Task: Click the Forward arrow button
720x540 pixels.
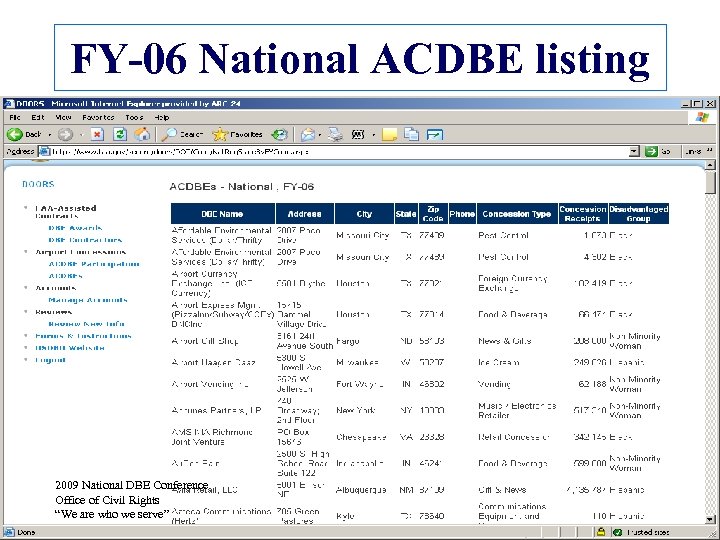Action: tap(66, 134)
